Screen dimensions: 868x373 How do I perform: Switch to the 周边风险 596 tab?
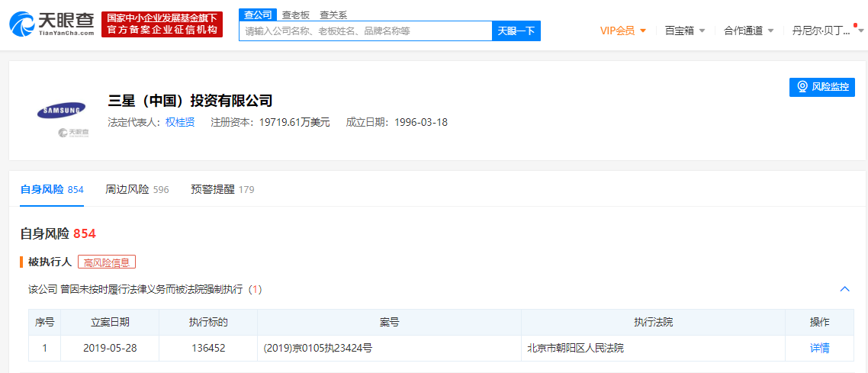137,190
